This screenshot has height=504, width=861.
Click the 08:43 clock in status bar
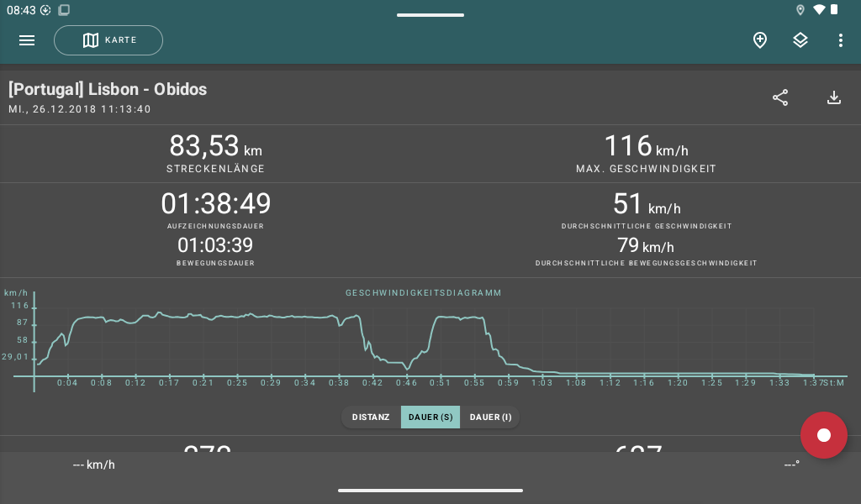[21, 10]
